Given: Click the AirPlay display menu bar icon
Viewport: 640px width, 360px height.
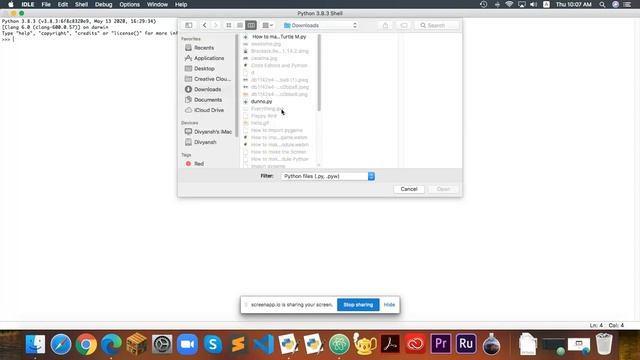Looking at the screenshot, I should pyautogui.click(x=522, y=4).
